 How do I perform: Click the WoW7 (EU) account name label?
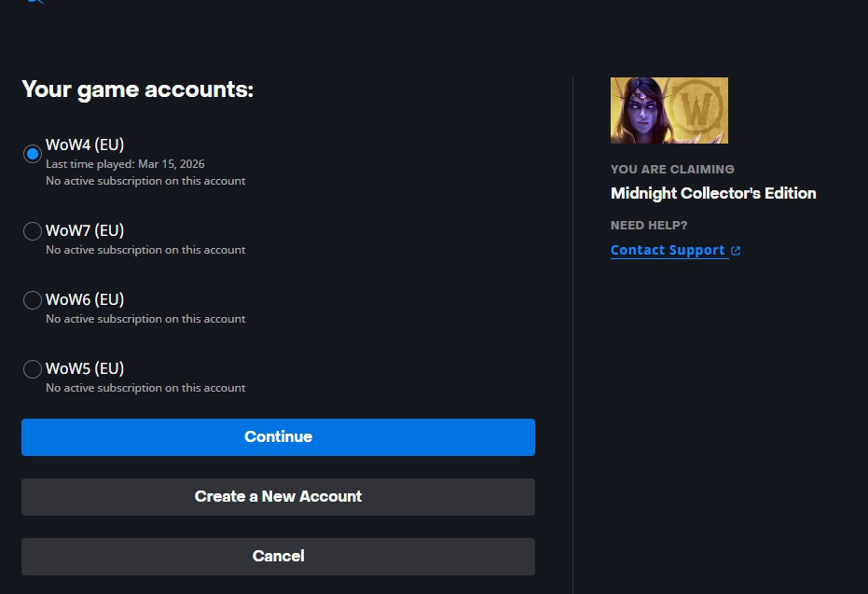click(85, 230)
